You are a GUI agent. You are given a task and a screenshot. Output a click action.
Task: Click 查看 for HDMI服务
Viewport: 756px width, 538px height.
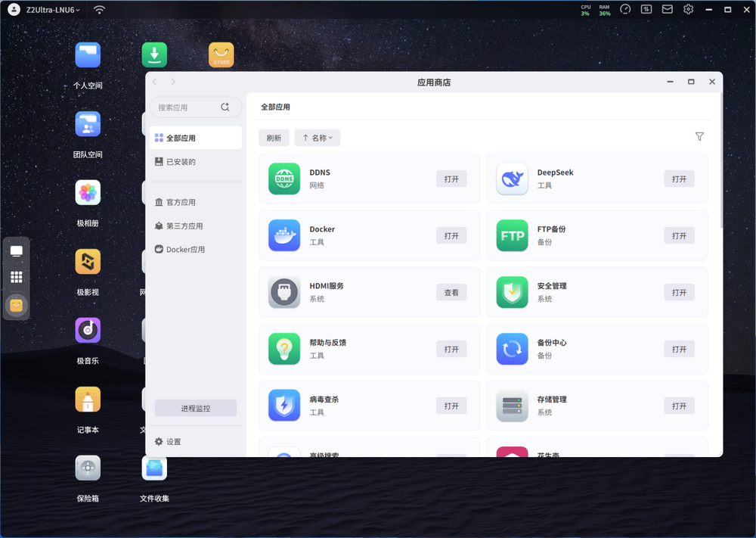(x=451, y=292)
